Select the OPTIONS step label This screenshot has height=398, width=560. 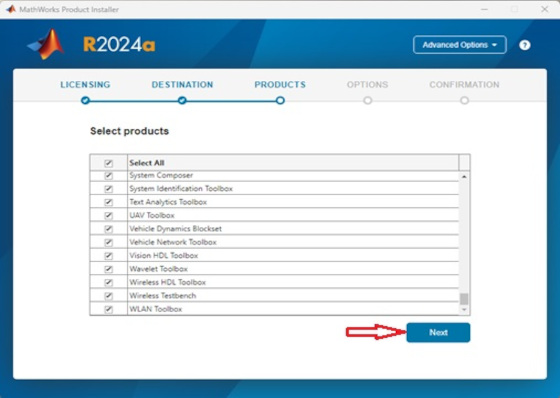point(367,85)
